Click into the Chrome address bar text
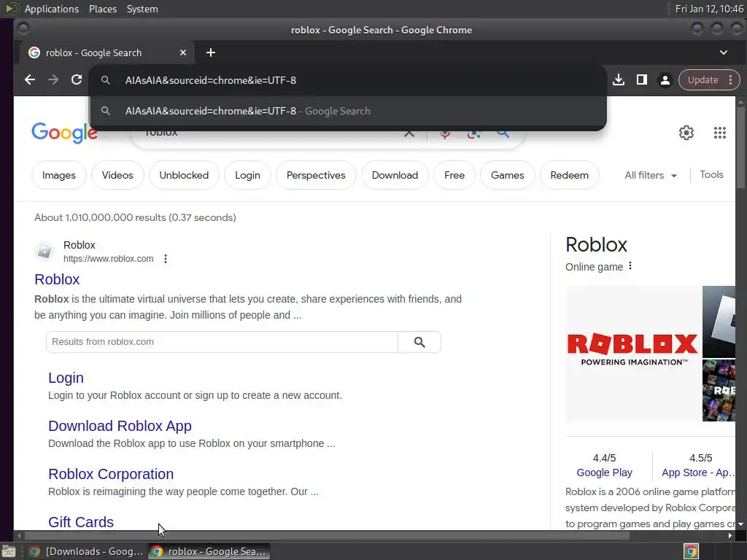This screenshot has height=560, width=747. pos(211,80)
